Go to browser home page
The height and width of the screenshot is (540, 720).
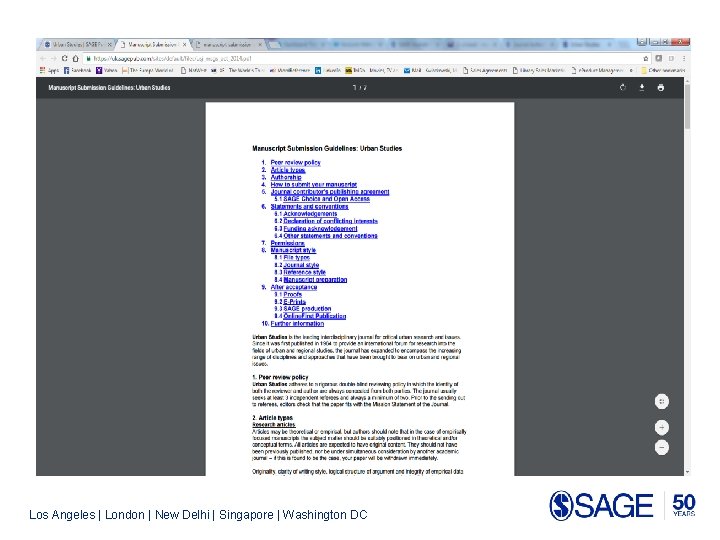(x=75, y=58)
